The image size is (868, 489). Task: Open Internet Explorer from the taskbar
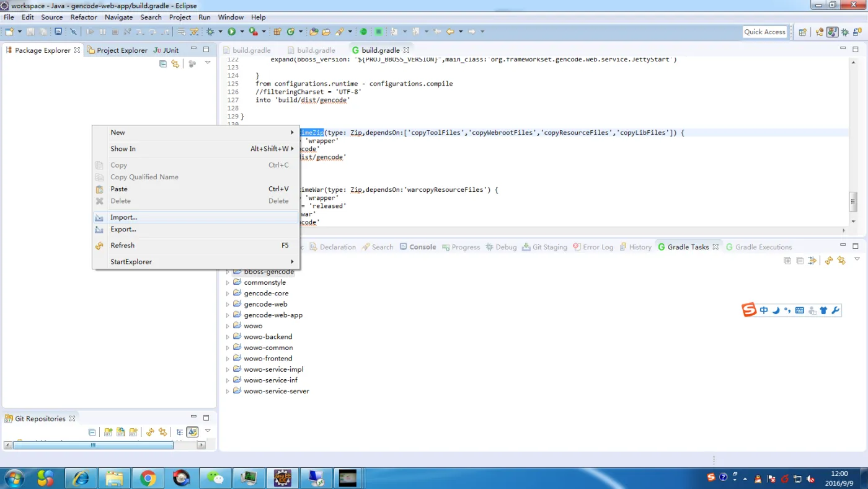[81, 478]
